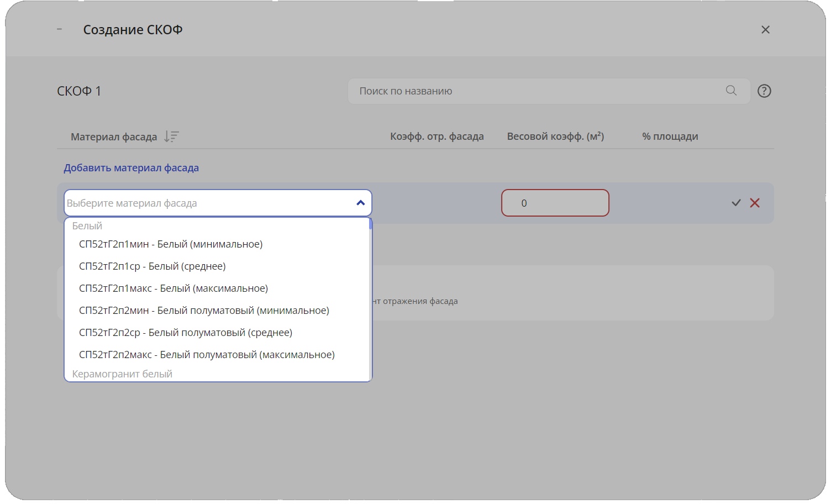Click the % площади column header

pos(670,136)
